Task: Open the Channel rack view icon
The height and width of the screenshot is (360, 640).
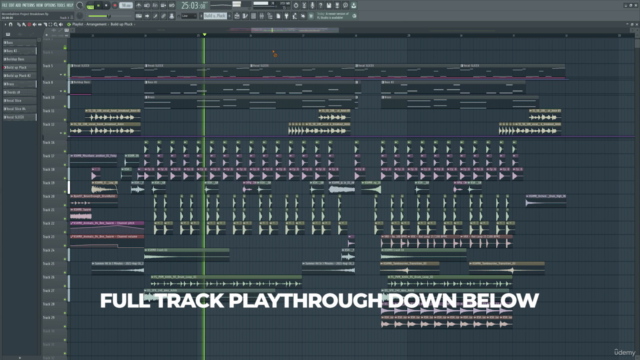Action: (x=254, y=16)
